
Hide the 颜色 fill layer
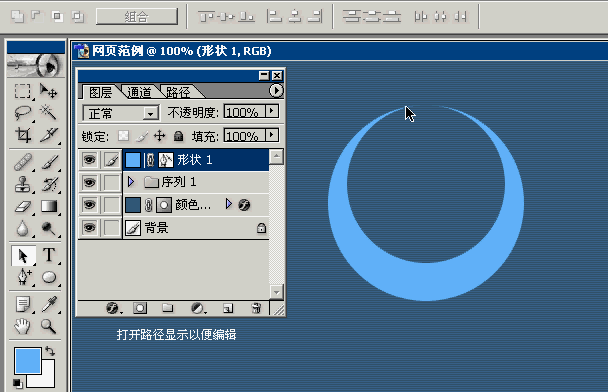pyautogui.click(x=89, y=205)
